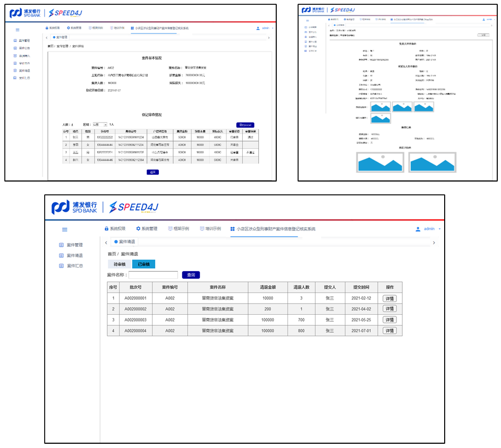Click the 查询 search button
This screenshot has height=448, width=501.
(x=191, y=275)
